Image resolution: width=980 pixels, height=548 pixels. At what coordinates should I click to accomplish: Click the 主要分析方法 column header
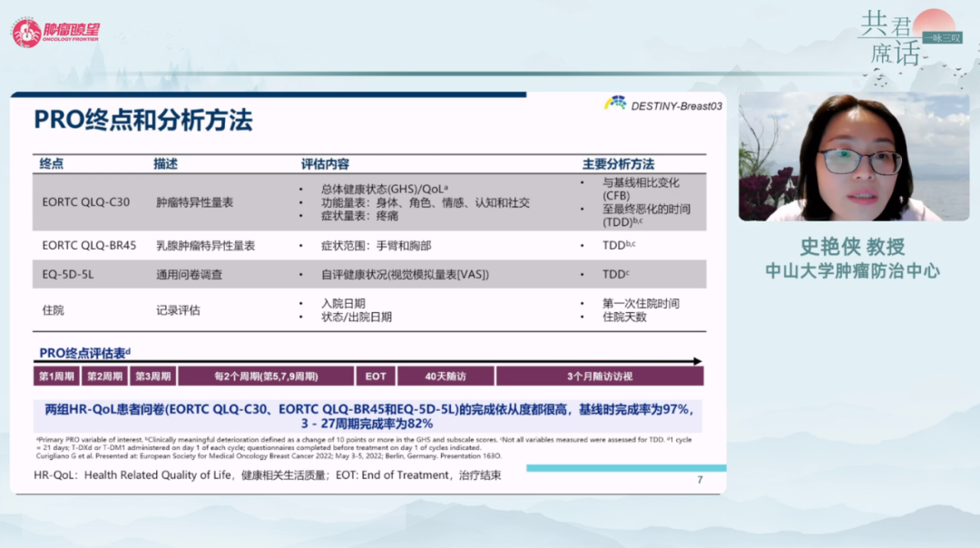coord(618,164)
